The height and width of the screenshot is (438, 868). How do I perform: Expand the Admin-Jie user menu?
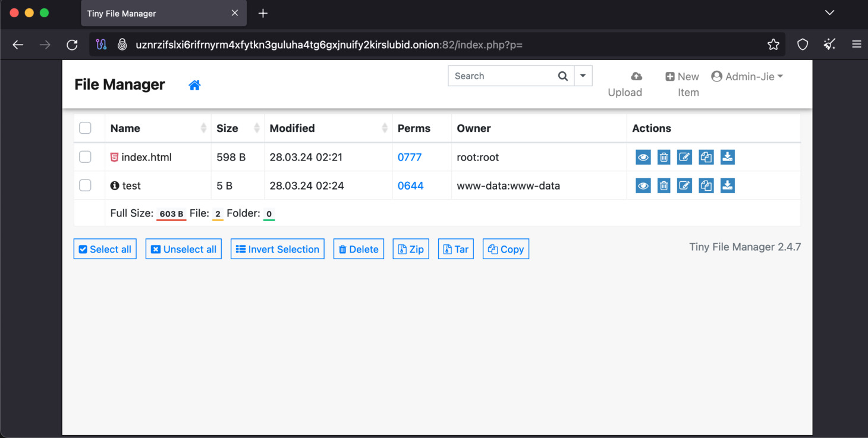(747, 76)
